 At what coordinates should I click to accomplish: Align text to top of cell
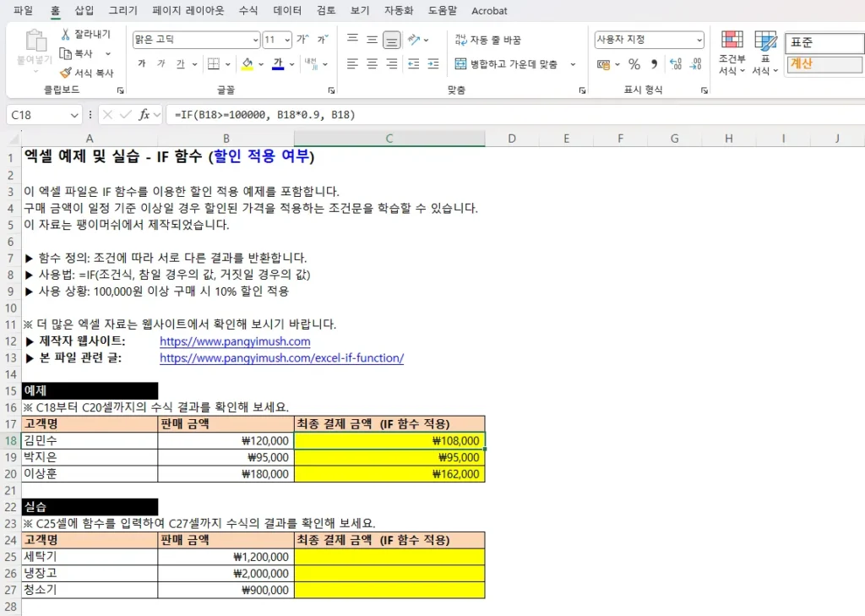tap(352, 39)
